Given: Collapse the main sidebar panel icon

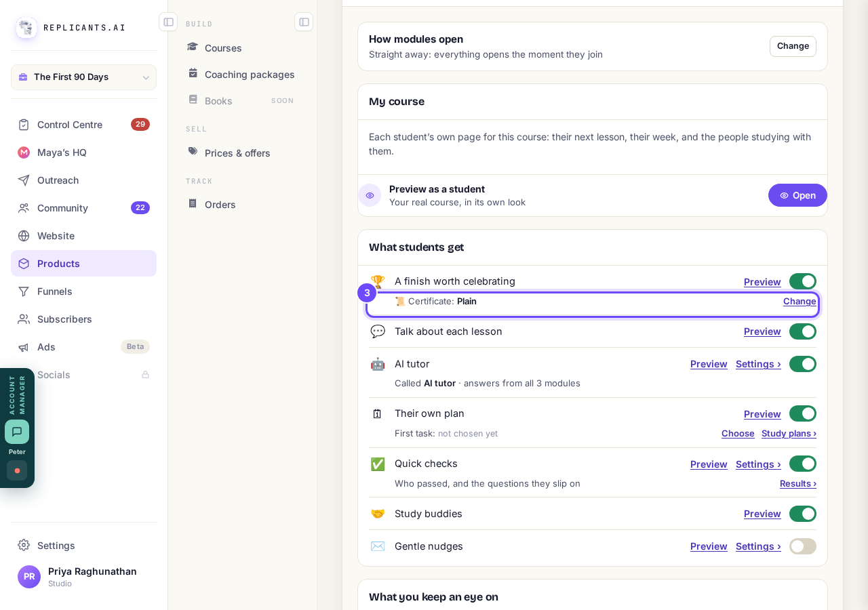Looking at the screenshot, I should [x=168, y=22].
